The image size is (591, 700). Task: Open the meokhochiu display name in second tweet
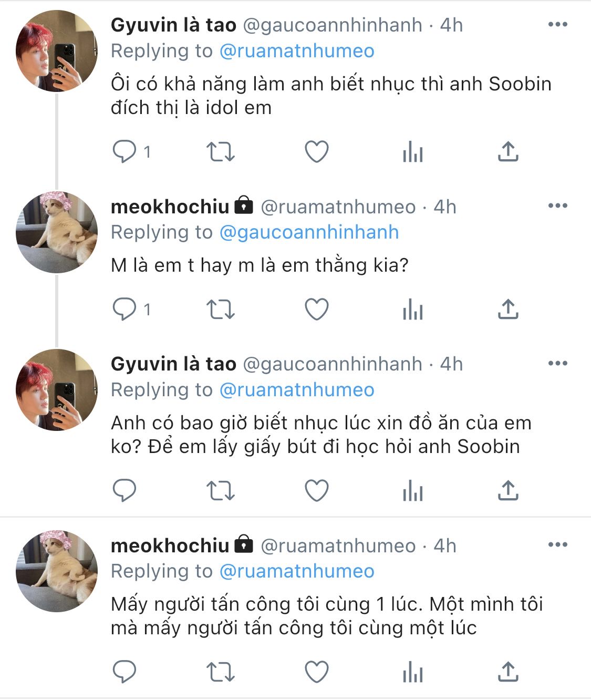point(170,207)
